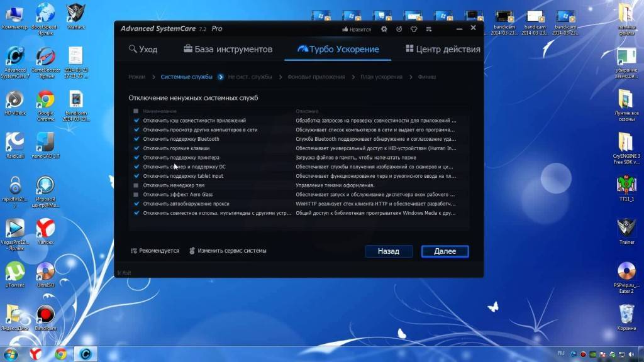Image resolution: width=644 pixels, height=362 pixels.
Task: Click the Режим breadcrumb step
Action: pos(136,77)
